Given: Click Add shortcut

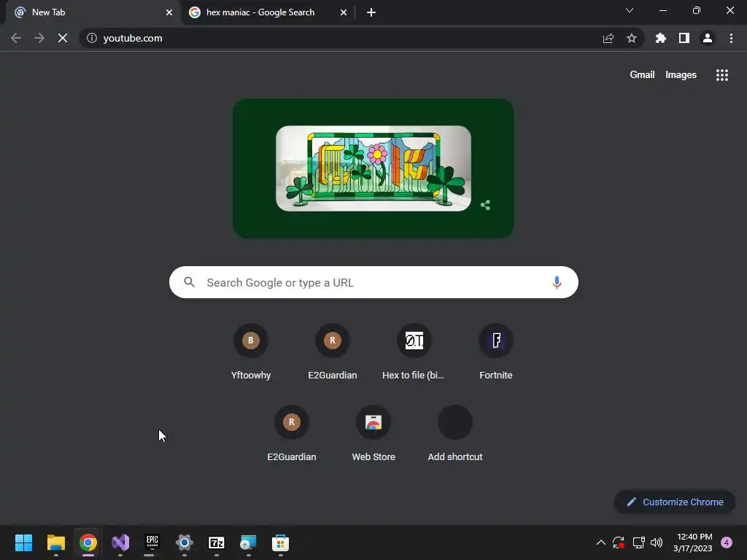Looking at the screenshot, I should point(455,433).
